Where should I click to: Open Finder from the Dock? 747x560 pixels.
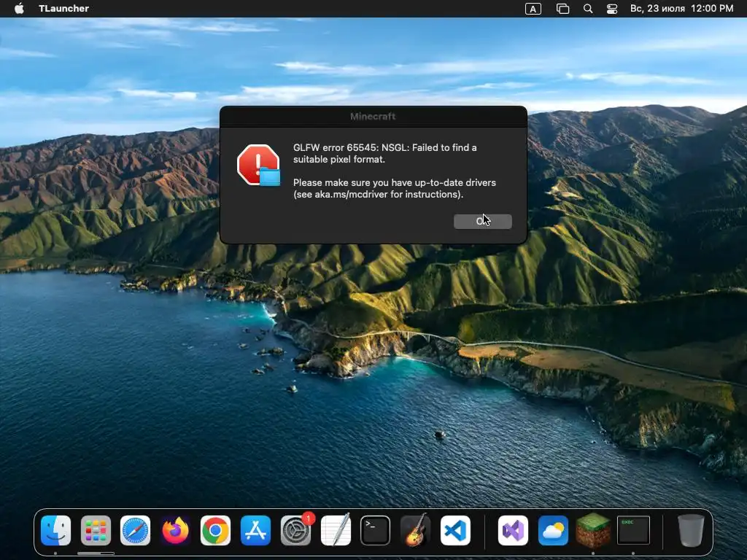click(55, 530)
